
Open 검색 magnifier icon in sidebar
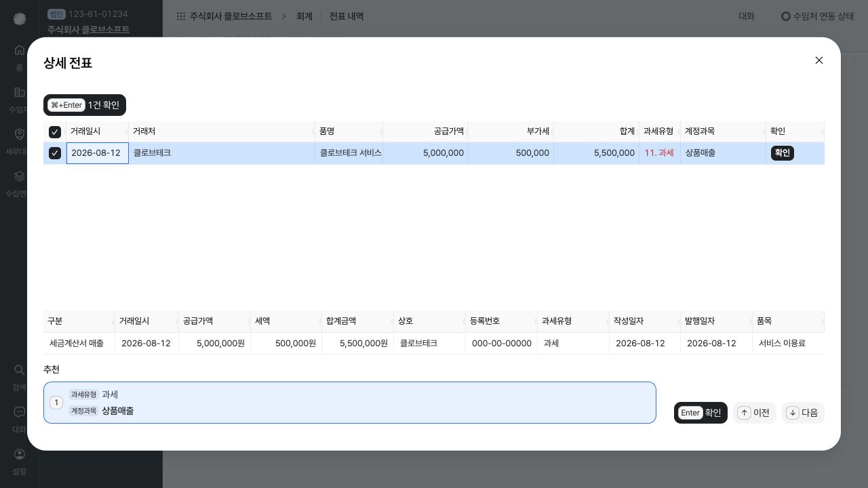20,370
